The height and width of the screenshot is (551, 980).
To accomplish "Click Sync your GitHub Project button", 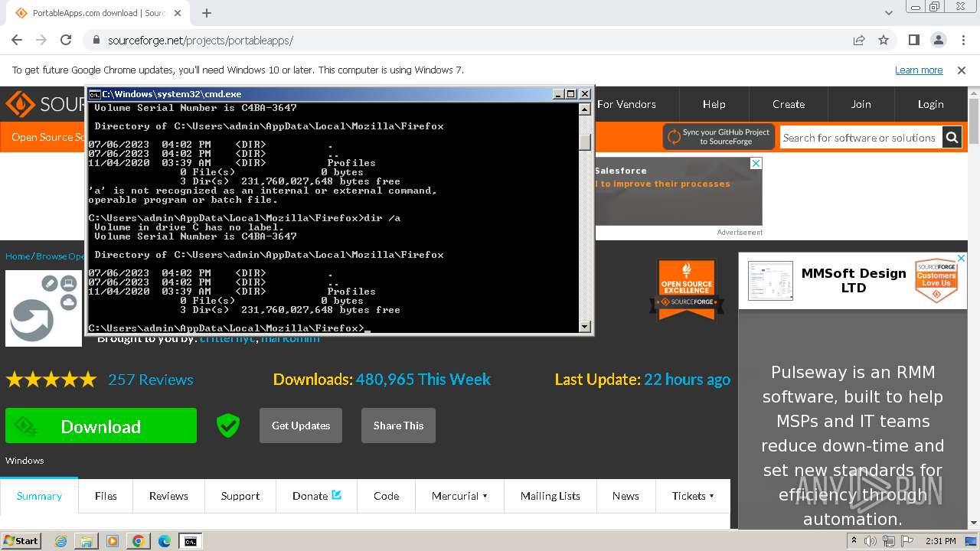I will 719,137.
